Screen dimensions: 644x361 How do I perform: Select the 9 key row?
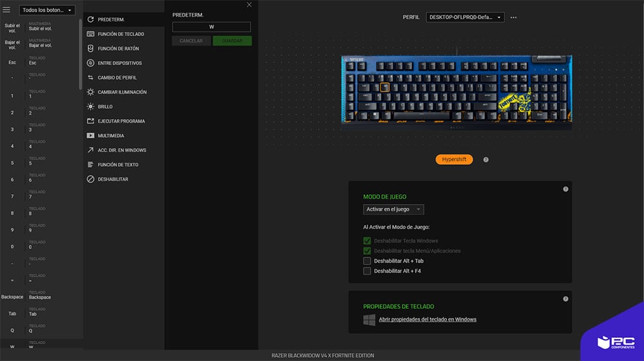pyautogui.click(x=39, y=229)
